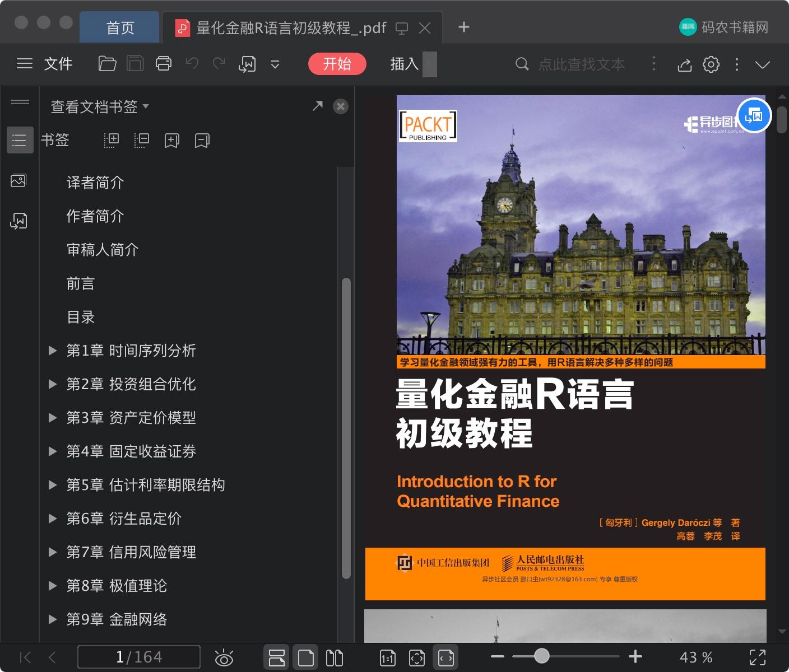Open the 文件 menu
Screen dimensions: 789x672
tap(58, 64)
